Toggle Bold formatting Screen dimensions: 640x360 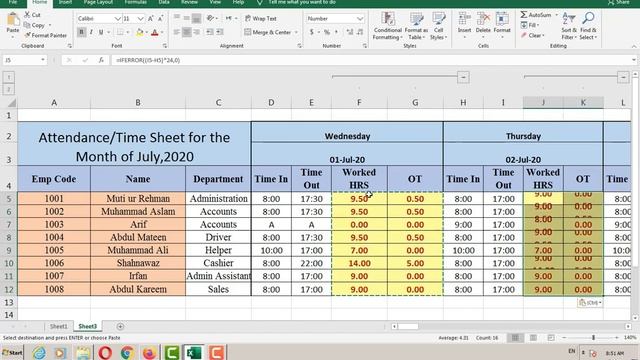coord(81,32)
